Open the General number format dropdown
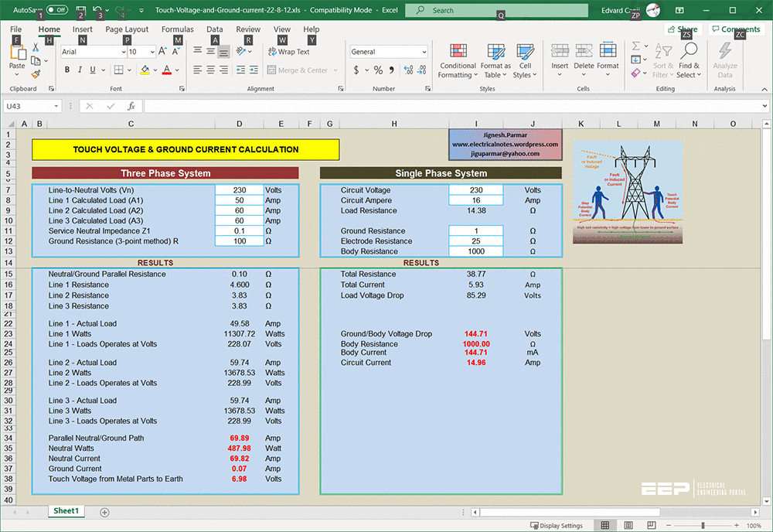The width and height of the screenshot is (773, 532). coord(424,52)
